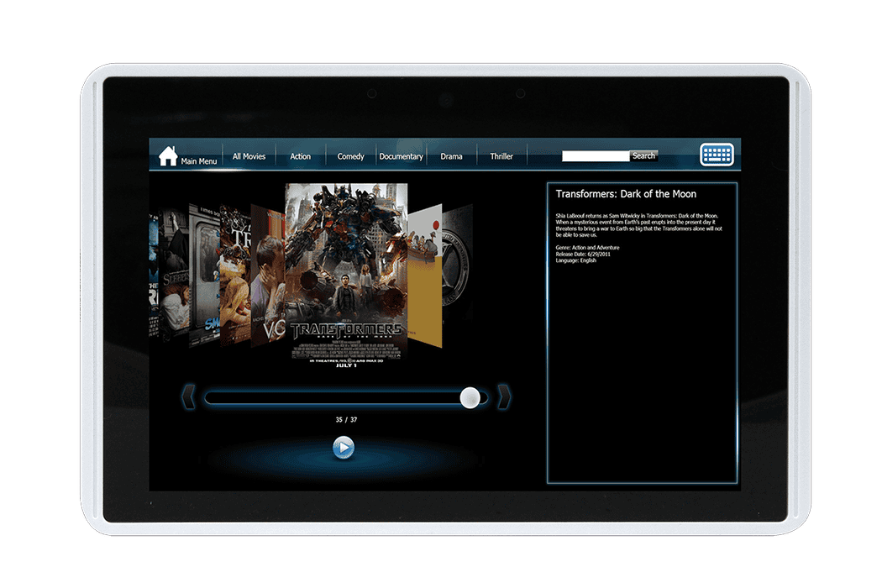Choose the Smurfs movie poster
This screenshot has width=882, height=588.
[203, 277]
